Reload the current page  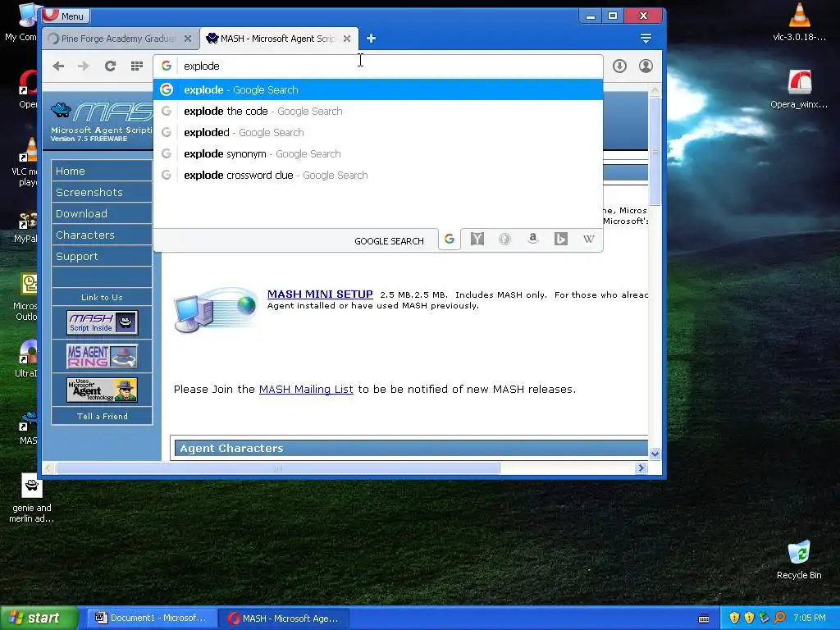(x=110, y=66)
